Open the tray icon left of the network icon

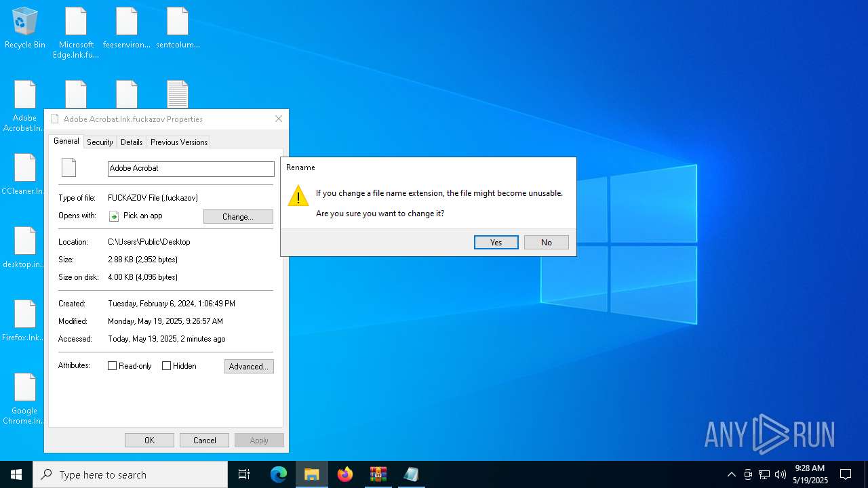coord(748,474)
